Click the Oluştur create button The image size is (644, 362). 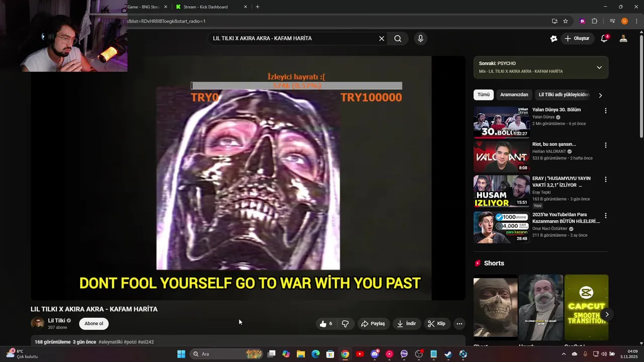point(577,38)
